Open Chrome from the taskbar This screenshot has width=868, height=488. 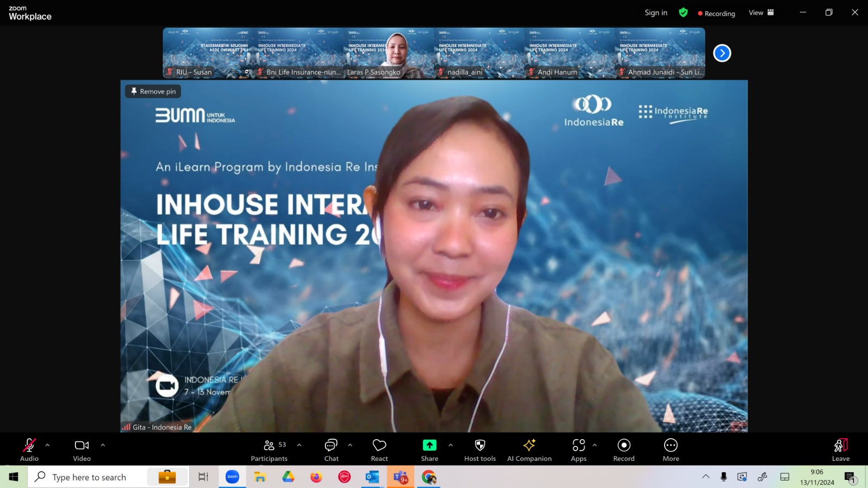(x=429, y=477)
